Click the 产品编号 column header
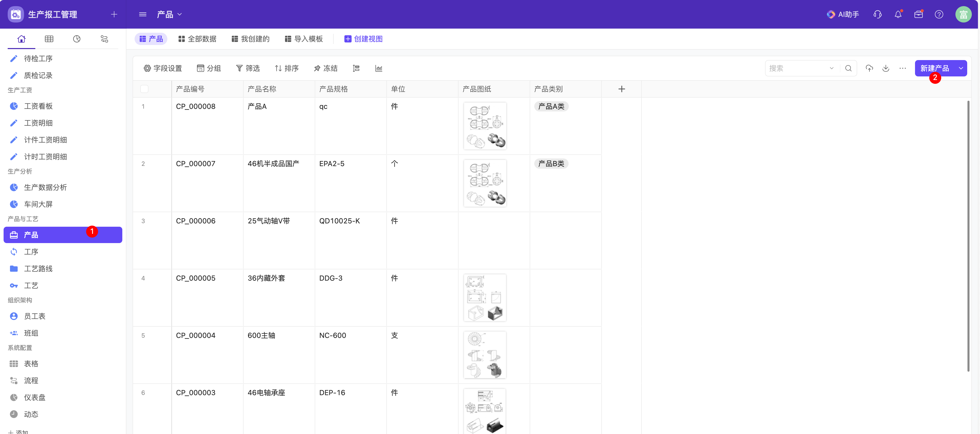The height and width of the screenshot is (434, 980). point(207,89)
